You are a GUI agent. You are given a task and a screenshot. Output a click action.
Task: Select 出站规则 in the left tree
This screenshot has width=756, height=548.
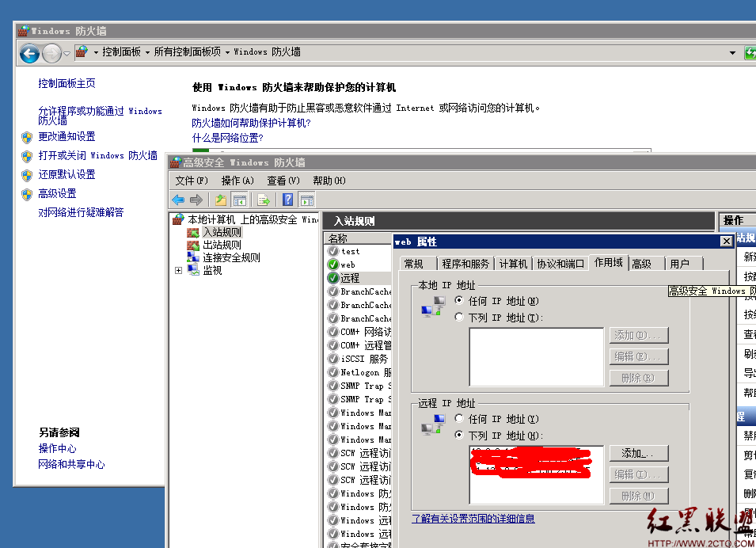click(x=222, y=245)
